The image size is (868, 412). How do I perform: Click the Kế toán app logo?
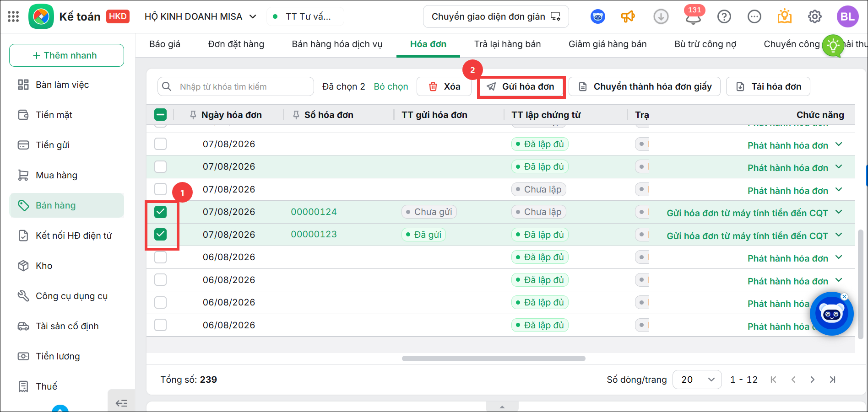tap(41, 16)
